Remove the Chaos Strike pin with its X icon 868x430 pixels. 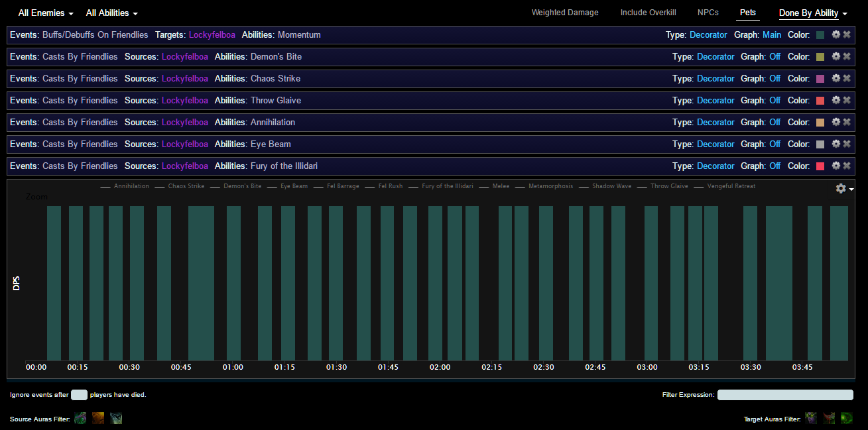(x=847, y=78)
